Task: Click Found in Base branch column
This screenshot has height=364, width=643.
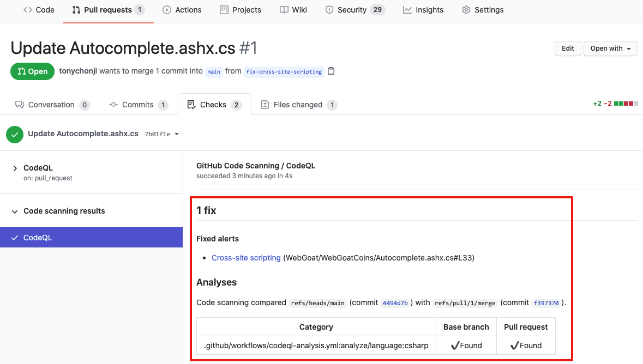Action: point(466,345)
